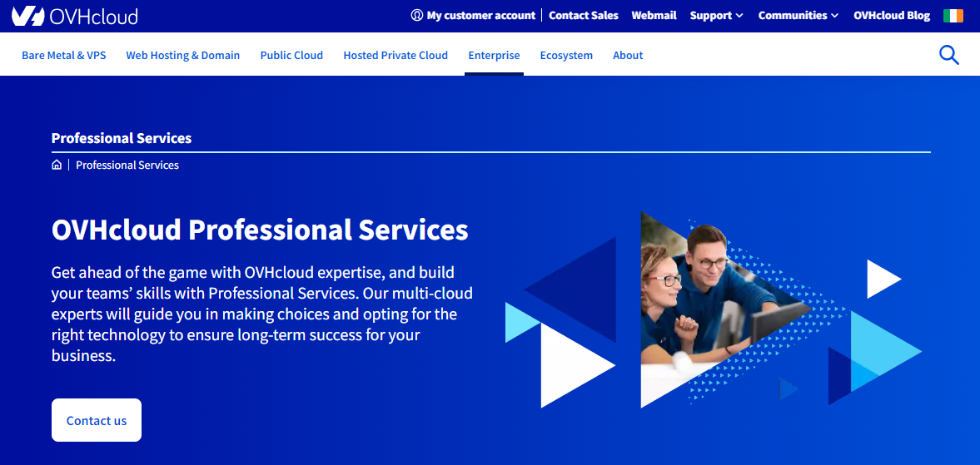Go to the About menu
This screenshot has width=980, height=465.
[628, 56]
